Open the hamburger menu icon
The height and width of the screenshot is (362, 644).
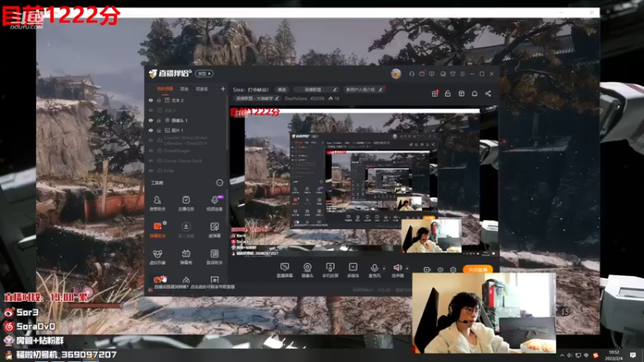tap(462, 74)
